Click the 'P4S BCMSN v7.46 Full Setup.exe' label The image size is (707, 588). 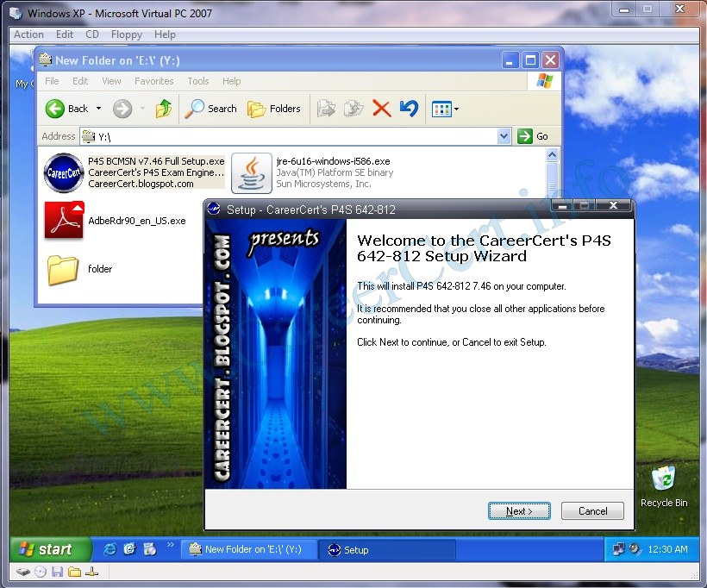tap(156, 161)
